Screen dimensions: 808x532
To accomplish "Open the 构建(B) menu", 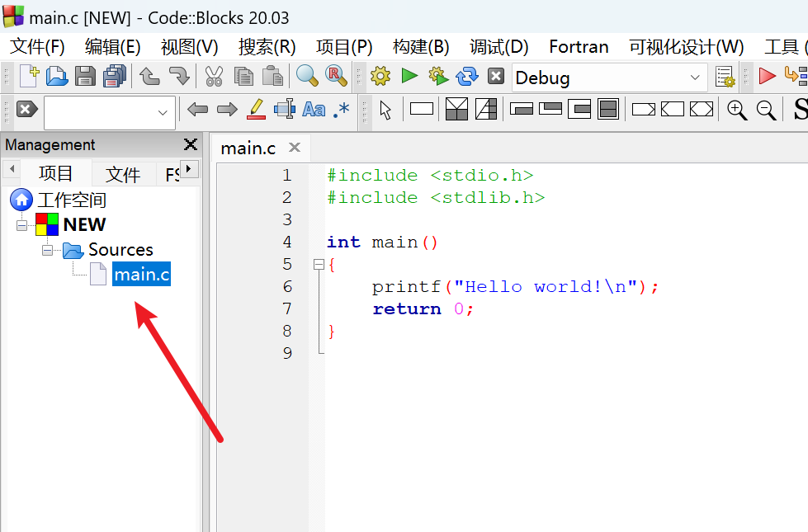I will click(x=420, y=47).
